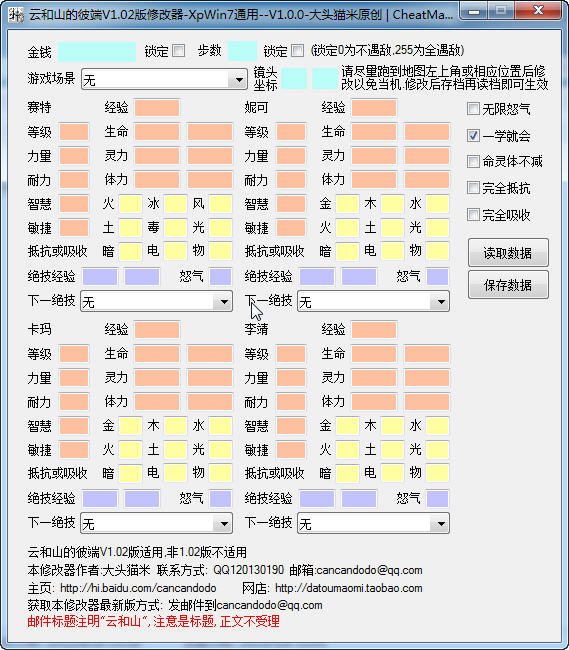The width and height of the screenshot is (569, 650).
Task: Click the 金钱 input field
Action: (97, 52)
